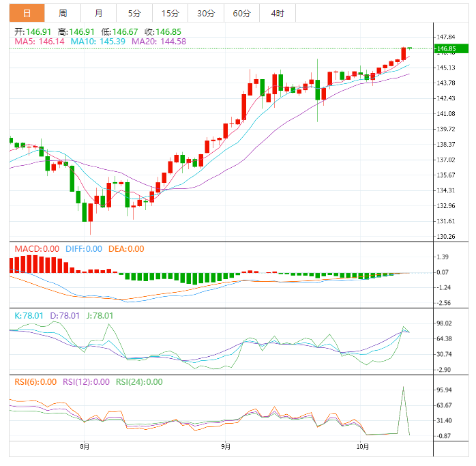
Task: Select the 日 daily chart tab
Action: 27,13
